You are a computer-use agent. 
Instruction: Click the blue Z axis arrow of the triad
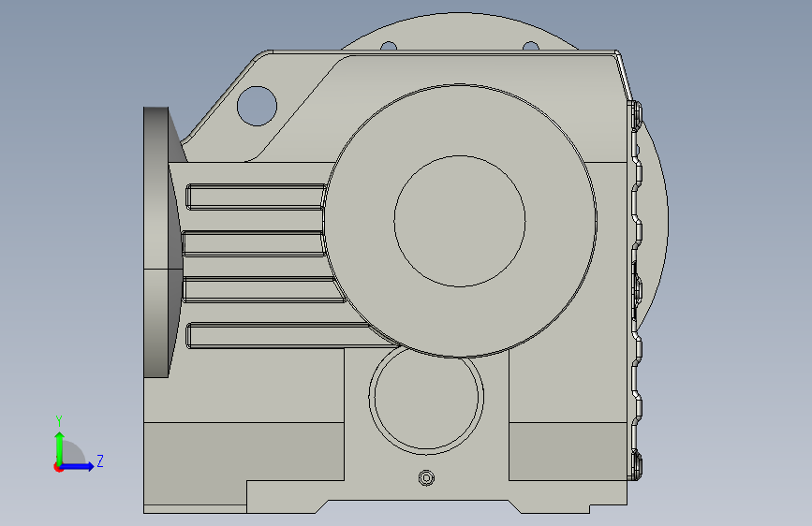(x=78, y=466)
